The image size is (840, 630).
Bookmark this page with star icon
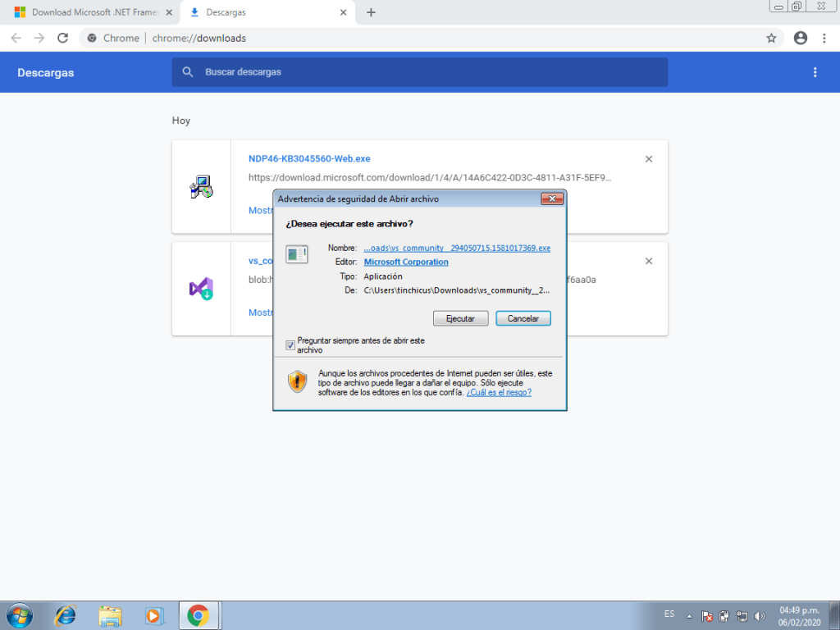pos(771,38)
